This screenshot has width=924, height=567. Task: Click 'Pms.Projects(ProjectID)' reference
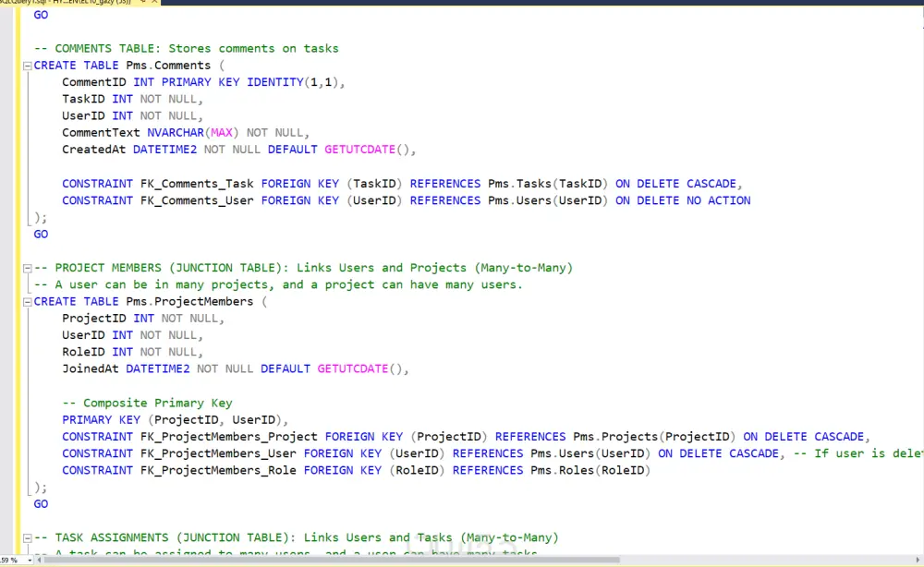point(655,437)
